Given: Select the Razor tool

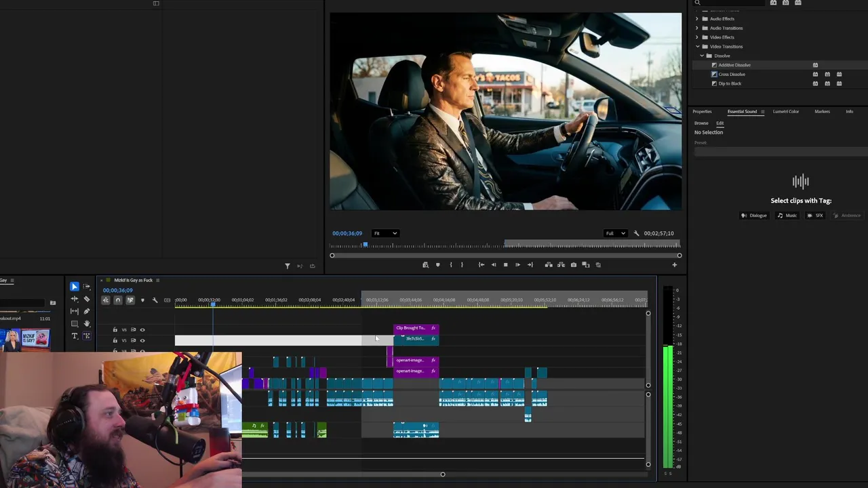Looking at the screenshot, I should pos(87,299).
